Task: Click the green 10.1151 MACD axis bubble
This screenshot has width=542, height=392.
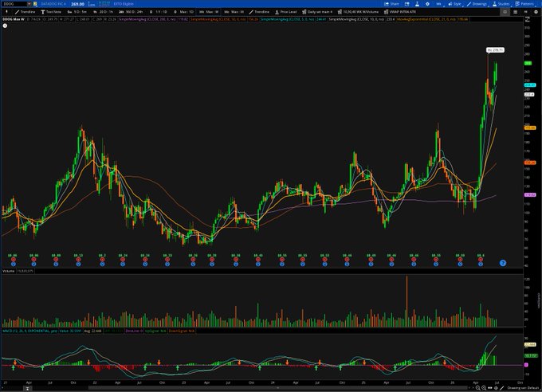Action: pyautogui.click(x=530, y=355)
